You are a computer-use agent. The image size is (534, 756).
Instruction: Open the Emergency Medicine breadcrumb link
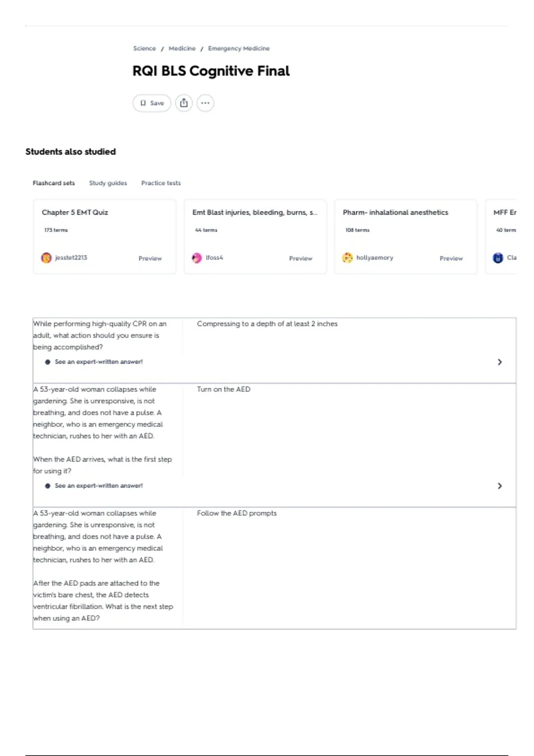click(239, 48)
